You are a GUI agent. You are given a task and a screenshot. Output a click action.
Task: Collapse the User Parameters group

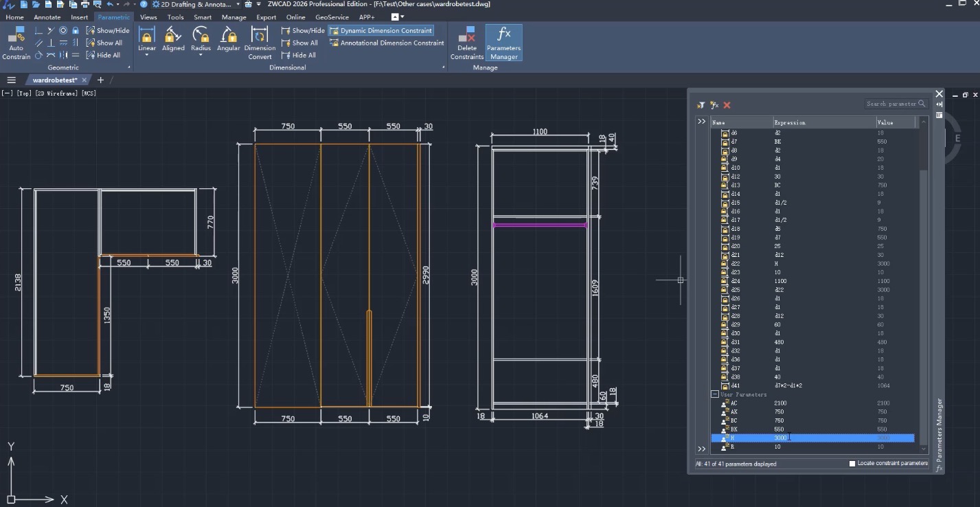(715, 394)
